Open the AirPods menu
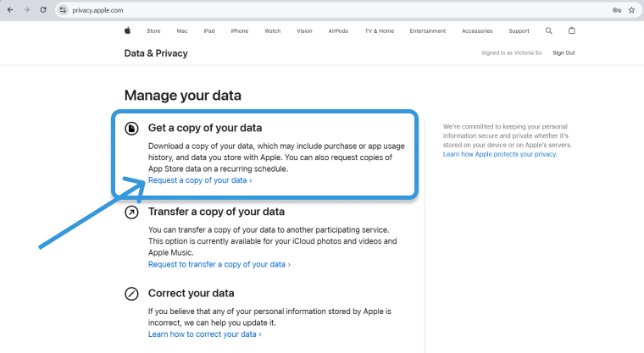The width and height of the screenshot is (644, 353). [338, 31]
